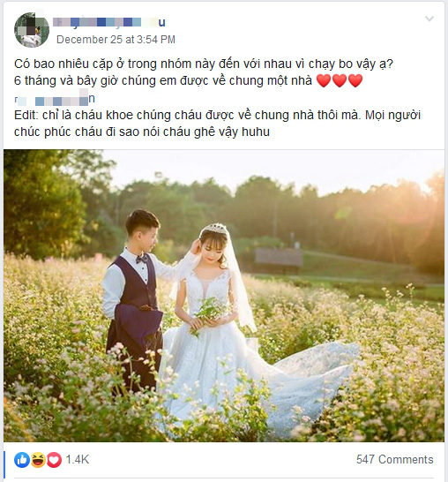
Task: Open the post options chevron menu
Action: [429, 19]
